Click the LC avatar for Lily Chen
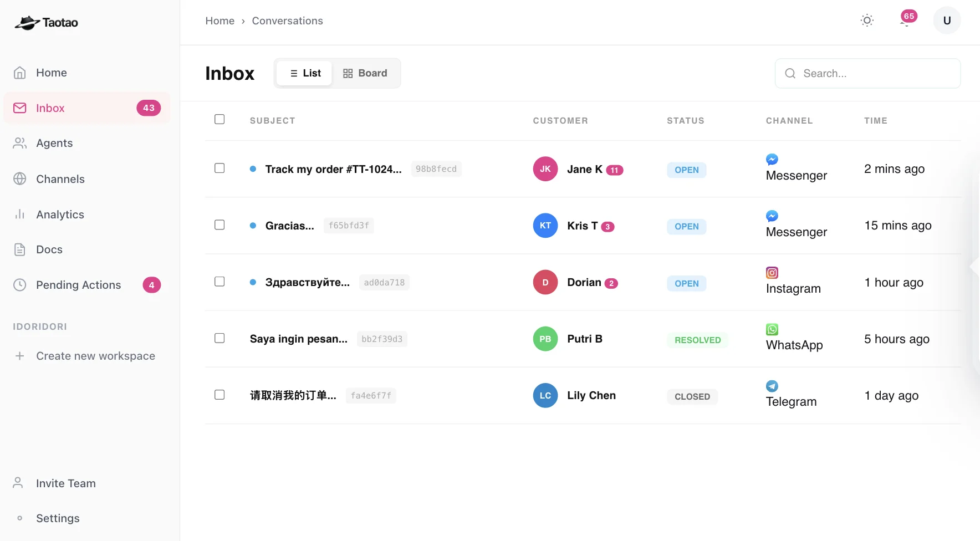This screenshot has height=541, width=980. tap(545, 395)
